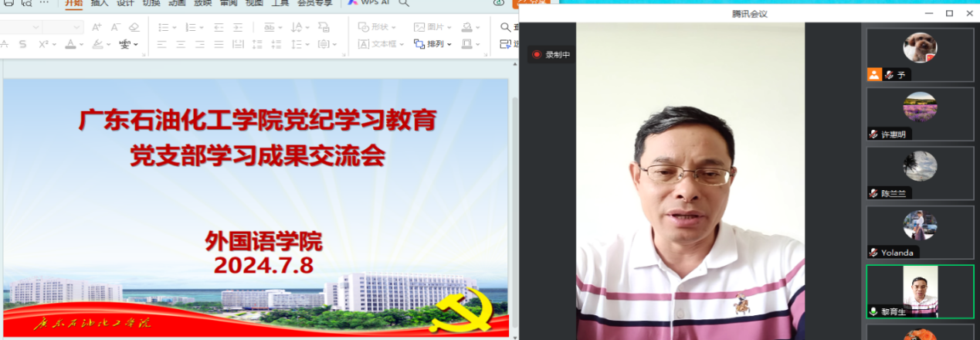Open the 工具 ribbon tab
The image size is (980, 340).
click(280, 3)
